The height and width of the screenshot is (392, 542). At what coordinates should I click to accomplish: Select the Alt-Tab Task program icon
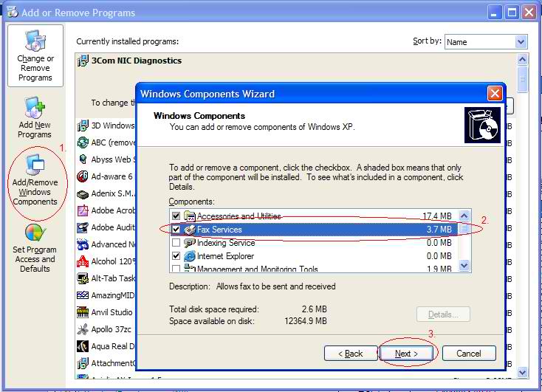click(x=83, y=278)
